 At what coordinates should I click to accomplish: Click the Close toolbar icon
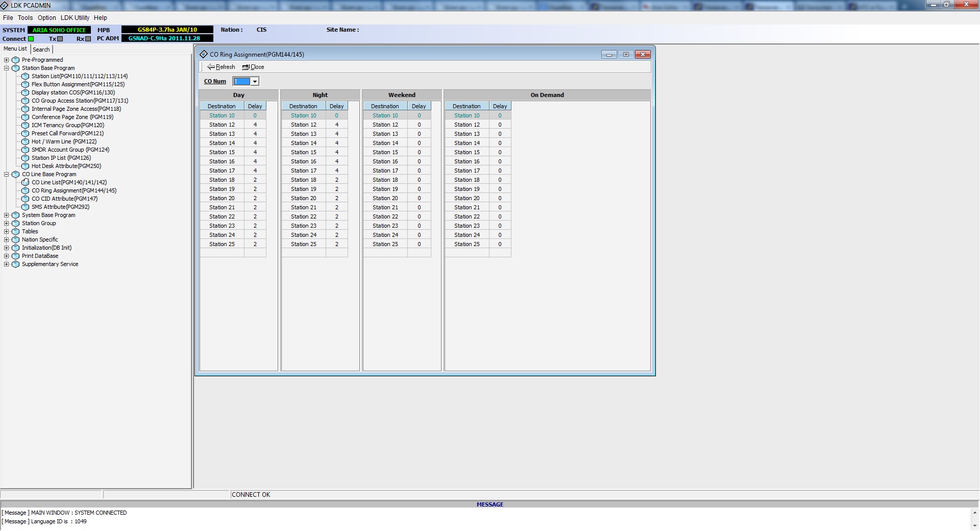tap(246, 67)
